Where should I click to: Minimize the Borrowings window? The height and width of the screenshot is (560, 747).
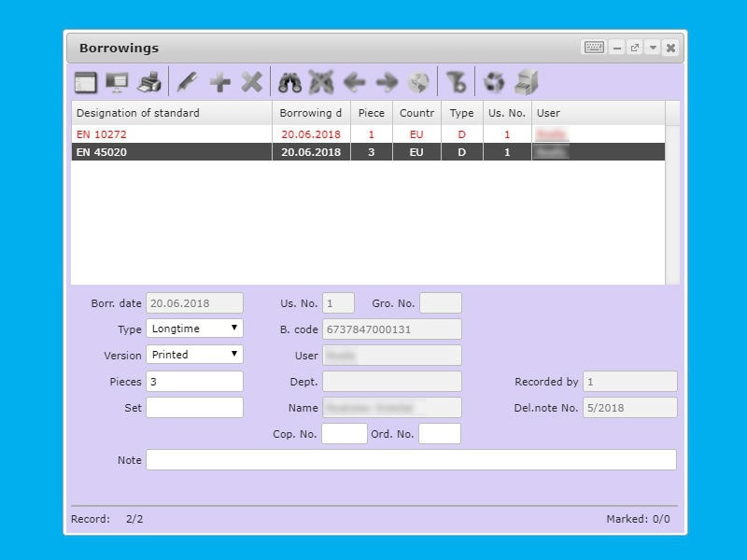click(617, 48)
